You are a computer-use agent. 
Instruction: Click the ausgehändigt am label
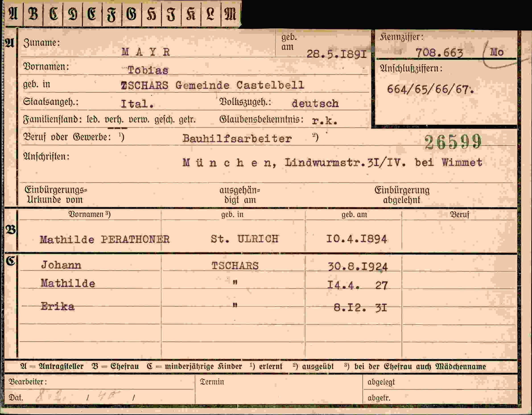240,195
